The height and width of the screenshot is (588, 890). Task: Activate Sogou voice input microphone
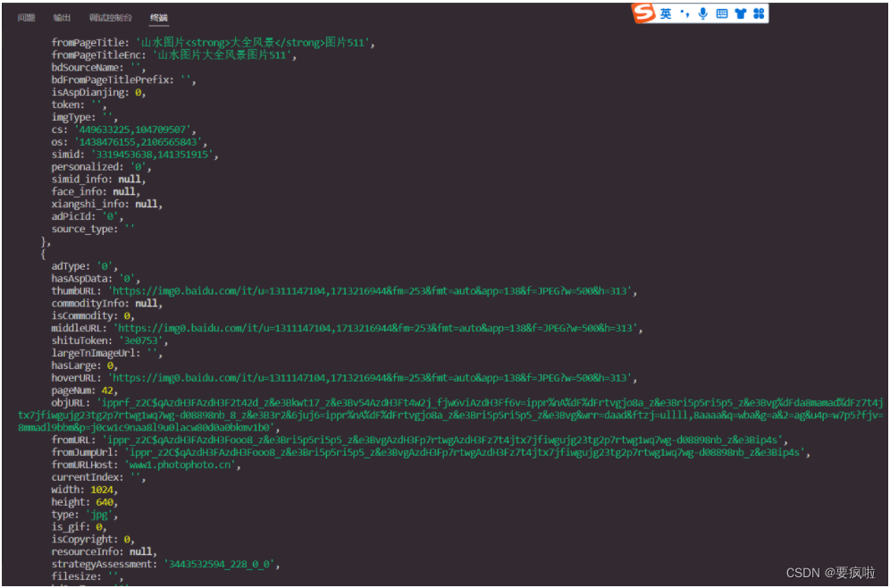703,13
